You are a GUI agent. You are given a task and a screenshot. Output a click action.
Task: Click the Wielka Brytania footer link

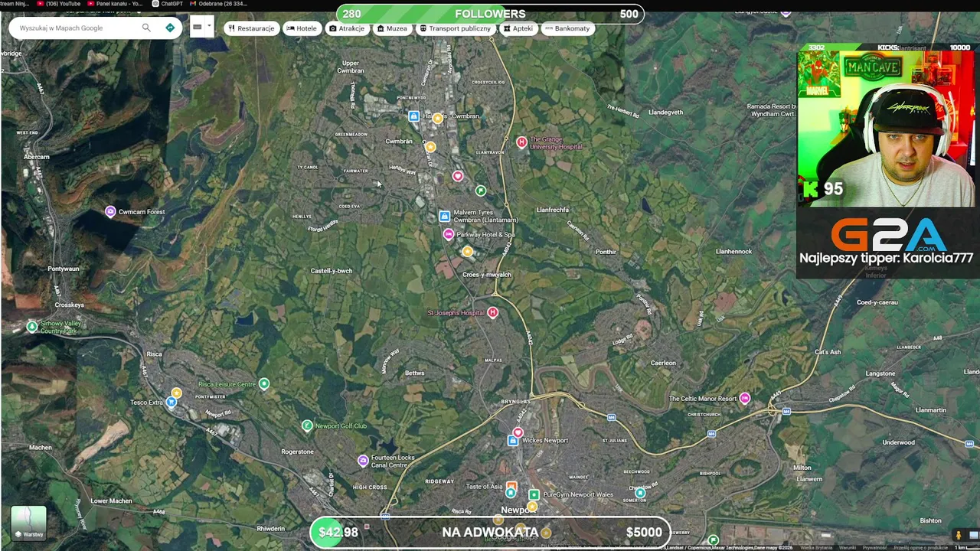coord(817,547)
